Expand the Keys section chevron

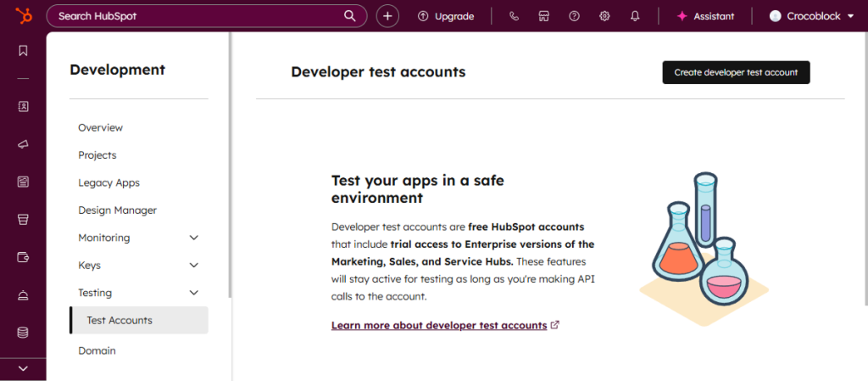[x=194, y=266]
